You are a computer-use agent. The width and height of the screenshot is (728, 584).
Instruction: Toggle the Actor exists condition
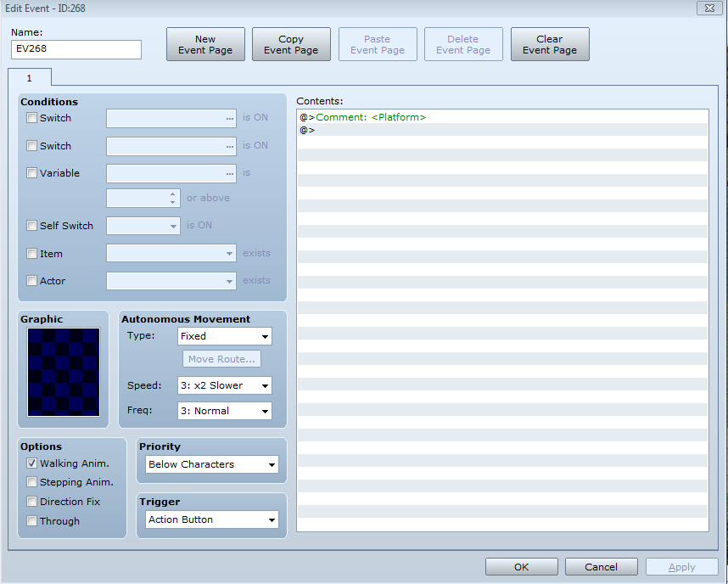pos(32,281)
